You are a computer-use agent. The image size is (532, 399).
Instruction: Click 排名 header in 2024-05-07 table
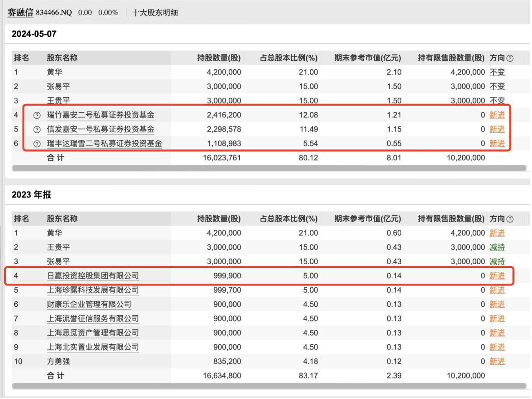click(22, 58)
